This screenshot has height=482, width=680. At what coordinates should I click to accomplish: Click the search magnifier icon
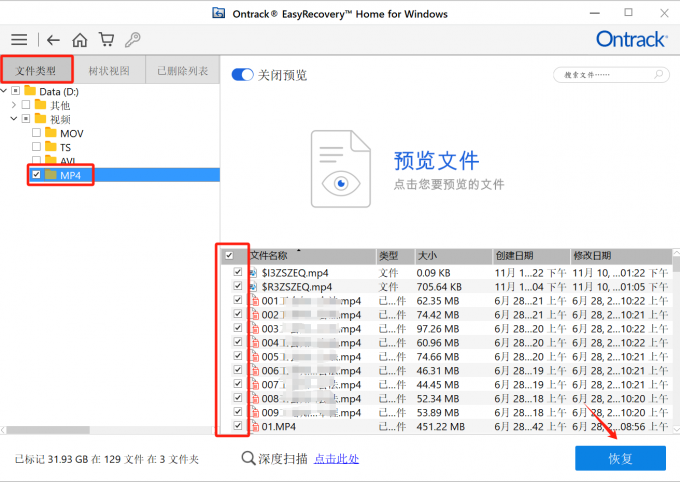658,74
